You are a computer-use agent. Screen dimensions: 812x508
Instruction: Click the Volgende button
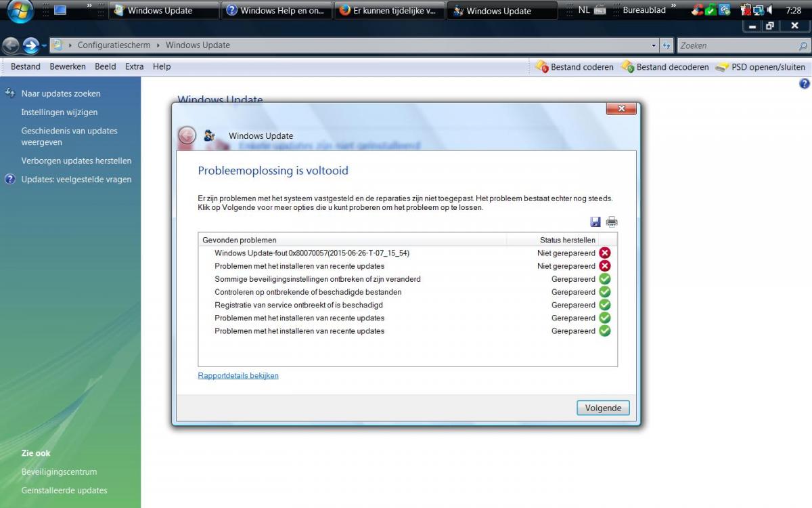(603, 408)
